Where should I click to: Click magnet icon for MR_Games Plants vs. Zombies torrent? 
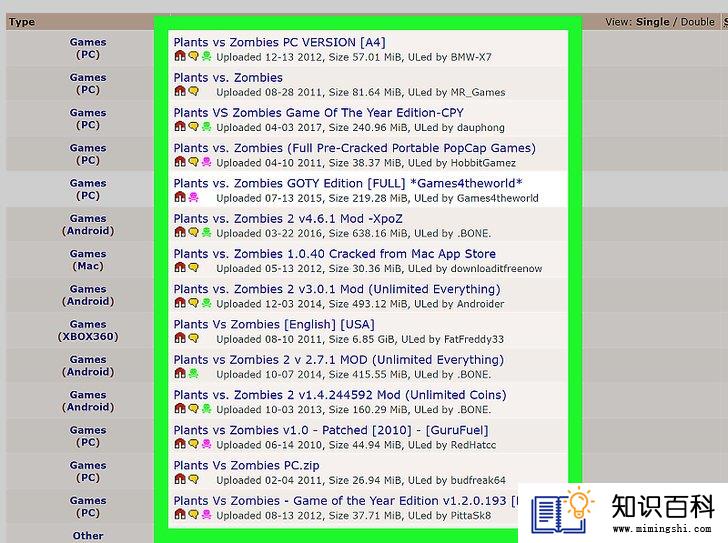180,91
